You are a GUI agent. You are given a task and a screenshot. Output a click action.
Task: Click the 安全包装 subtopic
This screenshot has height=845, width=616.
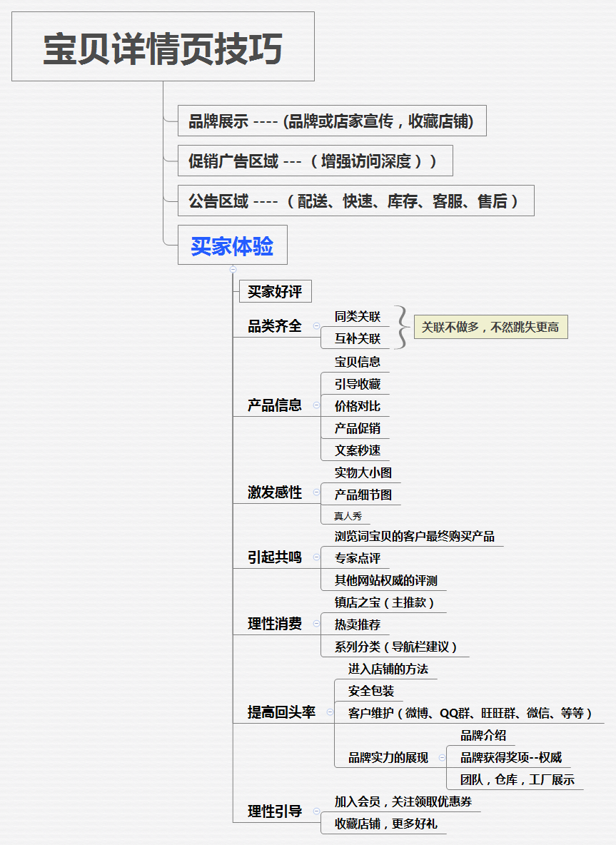[370, 691]
